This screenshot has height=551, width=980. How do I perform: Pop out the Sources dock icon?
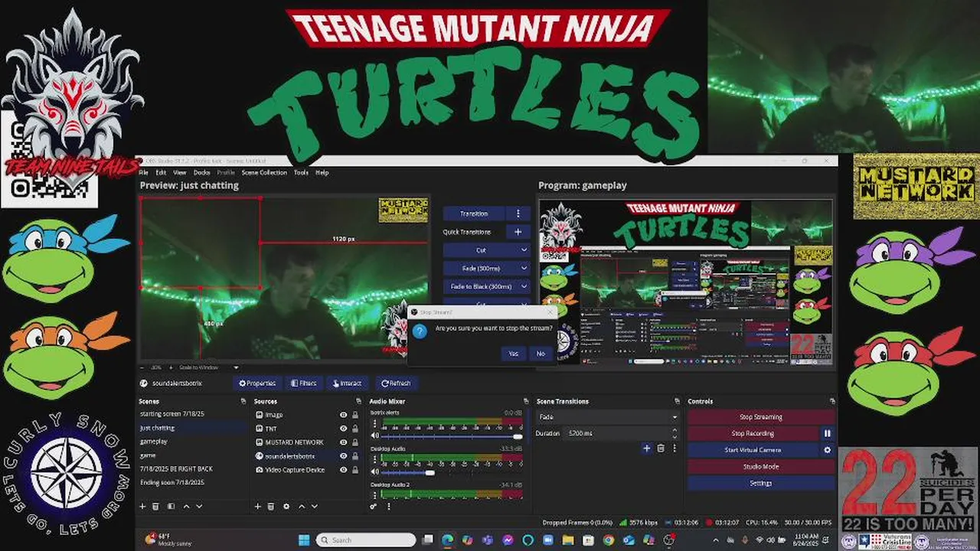coord(358,401)
